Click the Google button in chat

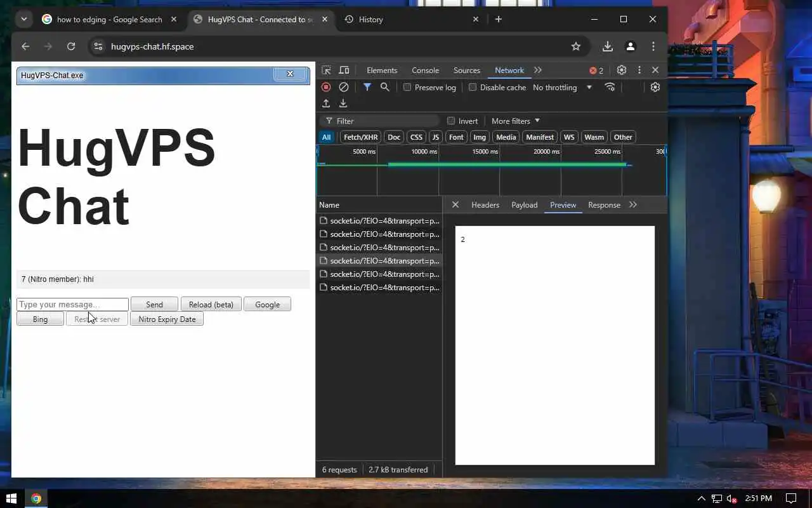coord(267,304)
